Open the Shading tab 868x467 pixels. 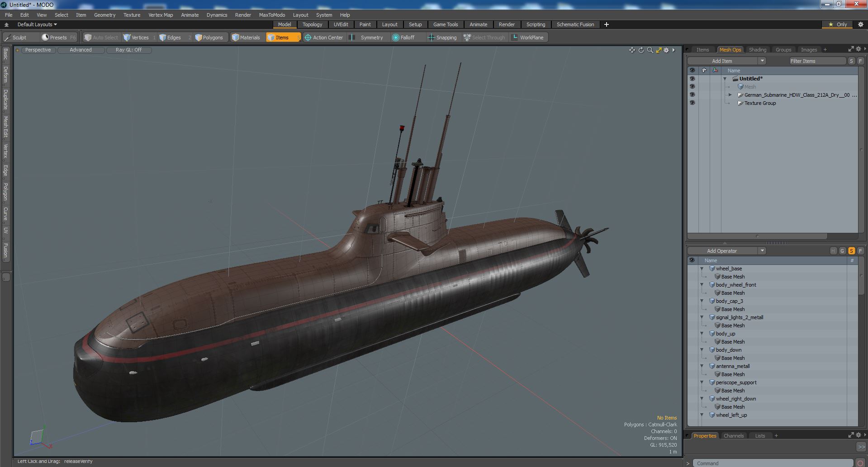click(x=757, y=50)
